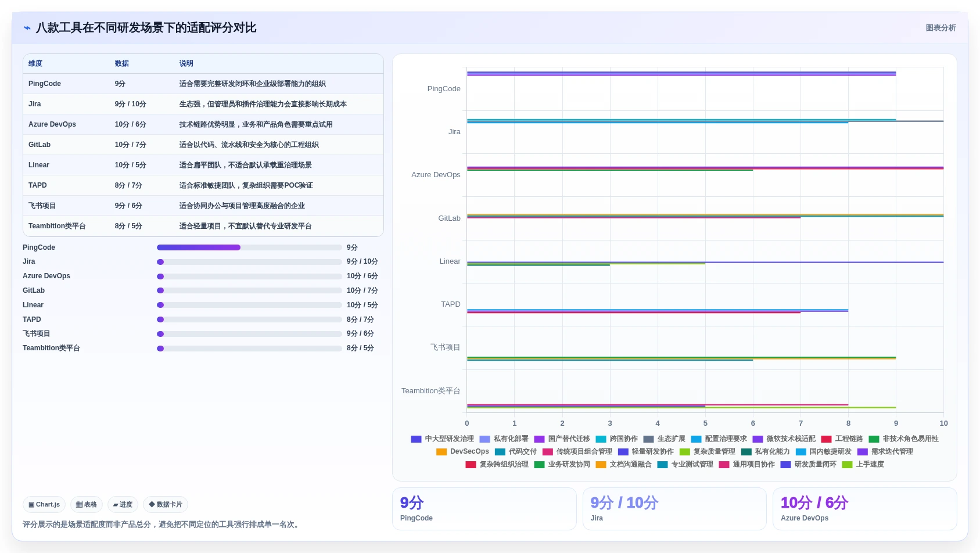Viewport: 980px width, 553px height.
Task: Click the 数据 column header
Action: pos(122,63)
